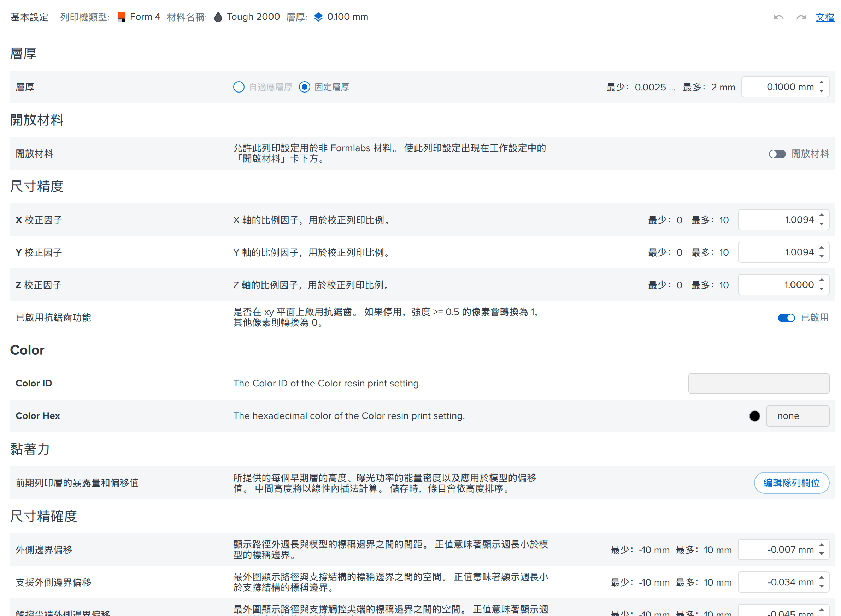Image resolution: width=841 pixels, height=616 pixels.
Task: Increase layer thickness with up arrow
Action: (x=822, y=83)
